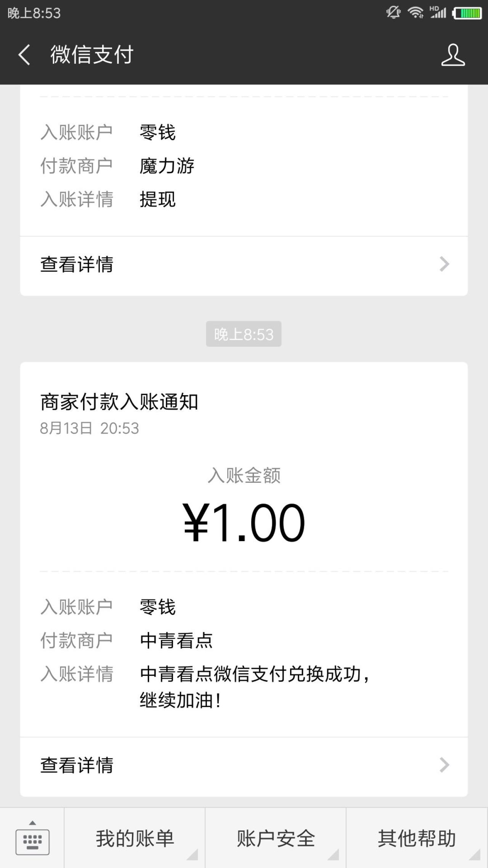Tap 查看详情 for the 中青看点 payment
Viewport: 488px width, 868px height.
pos(77,765)
